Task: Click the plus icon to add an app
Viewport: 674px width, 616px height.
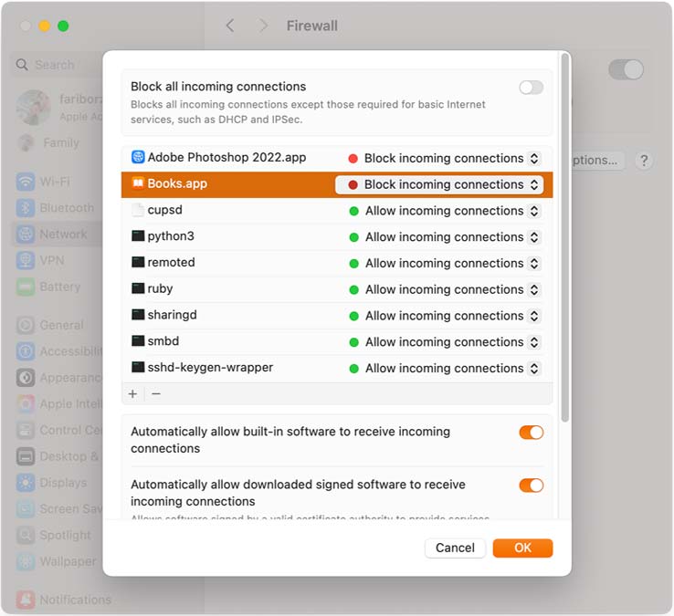Action: (x=132, y=394)
